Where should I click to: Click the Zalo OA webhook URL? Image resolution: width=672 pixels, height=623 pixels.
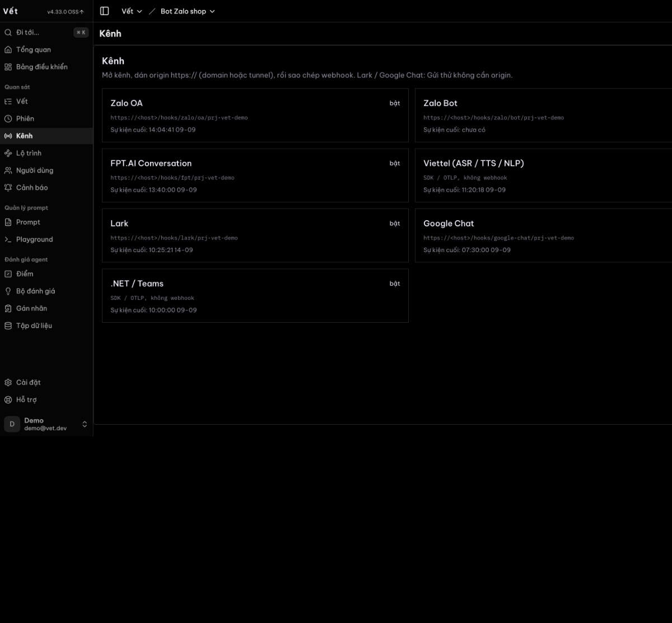click(x=179, y=118)
